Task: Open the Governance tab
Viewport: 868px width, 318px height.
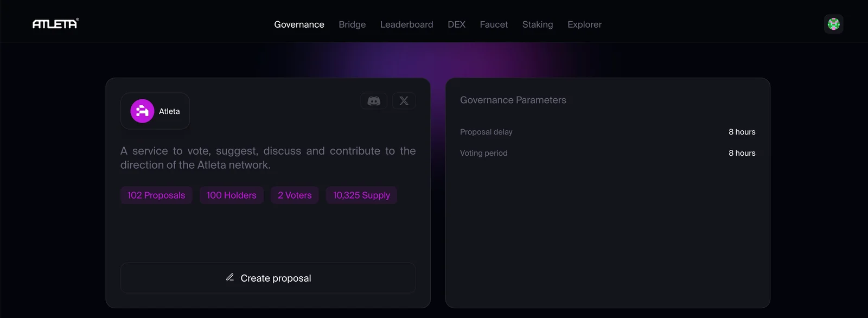Action: 299,24
